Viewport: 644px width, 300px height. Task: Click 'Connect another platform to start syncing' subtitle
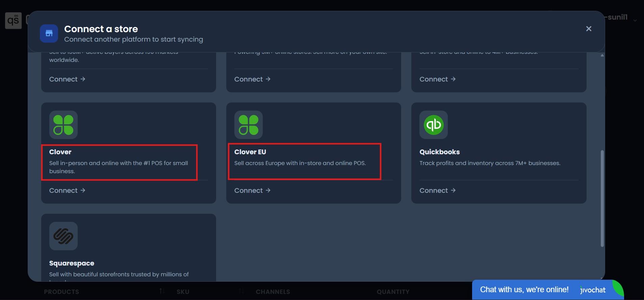(x=134, y=39)
